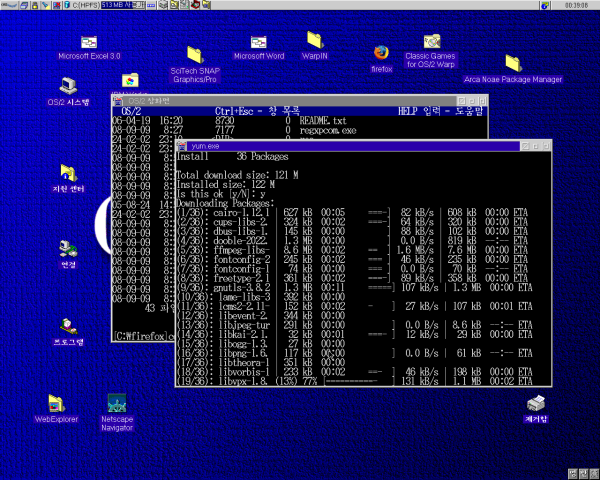This screenshot has height=480, width=600.
Task: Click the (10/36) lame-libs row
Action: point(261,297)
